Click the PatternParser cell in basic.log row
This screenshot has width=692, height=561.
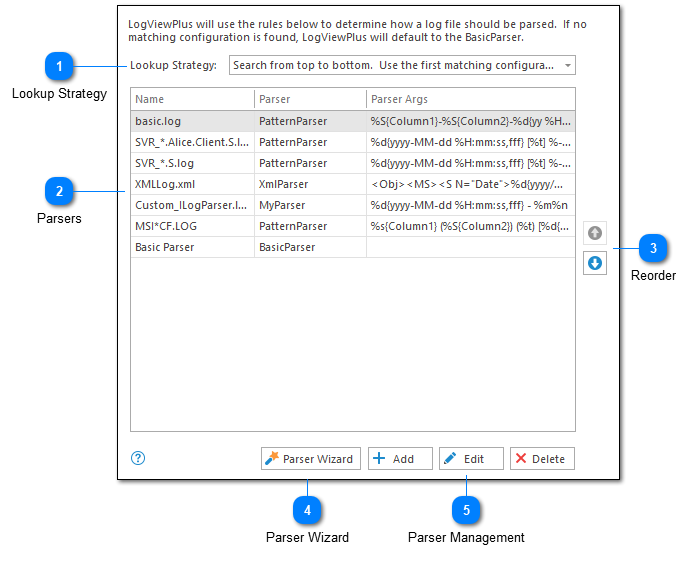coord(310,121)
